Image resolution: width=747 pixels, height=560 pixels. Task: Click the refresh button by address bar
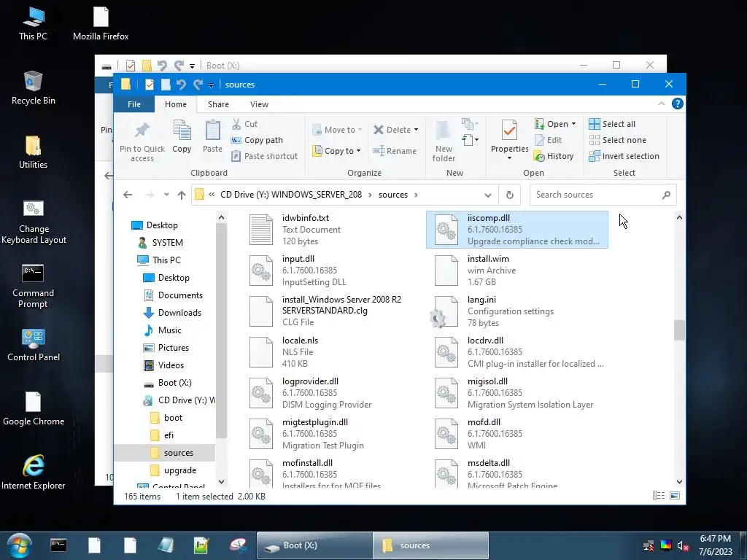tap(509, 195)
